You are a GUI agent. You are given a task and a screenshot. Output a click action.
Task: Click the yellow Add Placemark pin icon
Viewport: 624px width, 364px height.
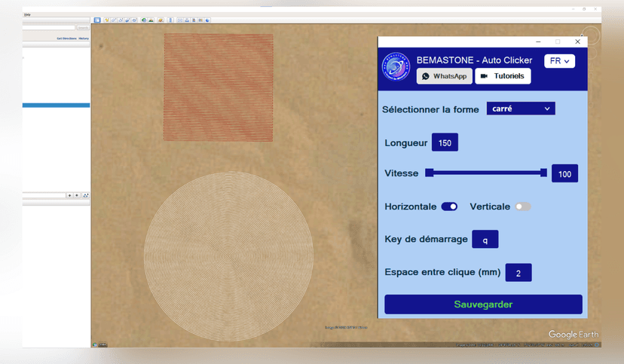[x=107, y=20]
